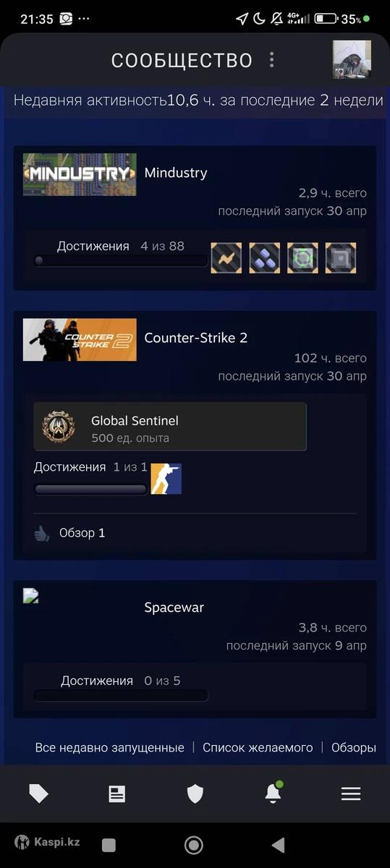Open the Mindustry game banner

point(80,174)
